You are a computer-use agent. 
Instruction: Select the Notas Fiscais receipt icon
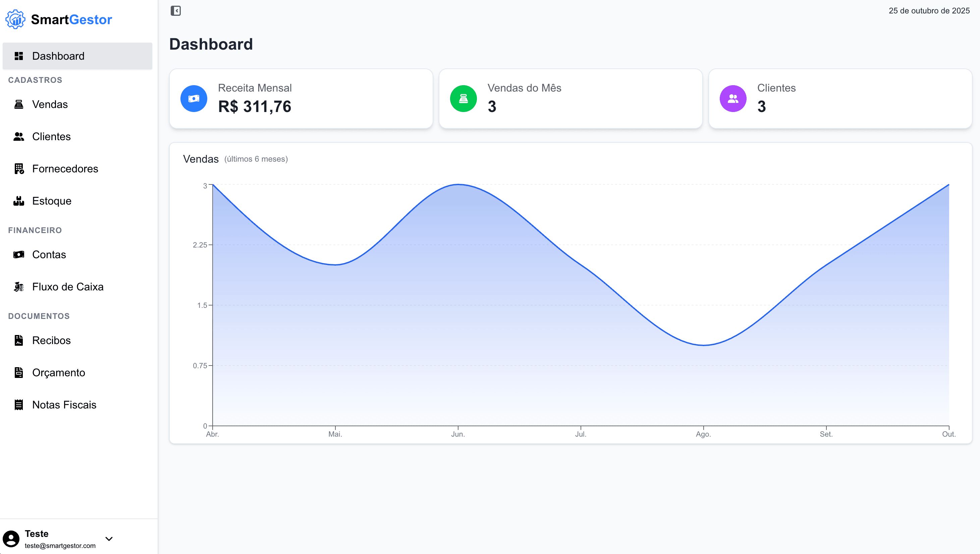19,404
